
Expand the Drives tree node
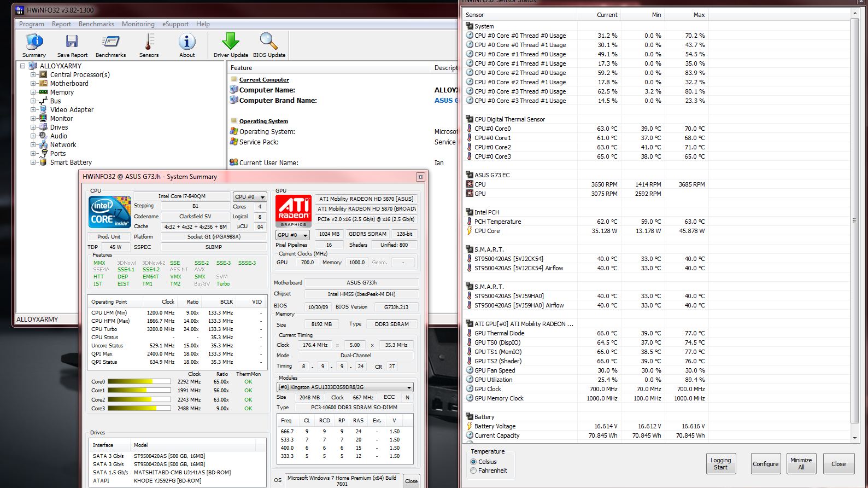click(33, 127)
